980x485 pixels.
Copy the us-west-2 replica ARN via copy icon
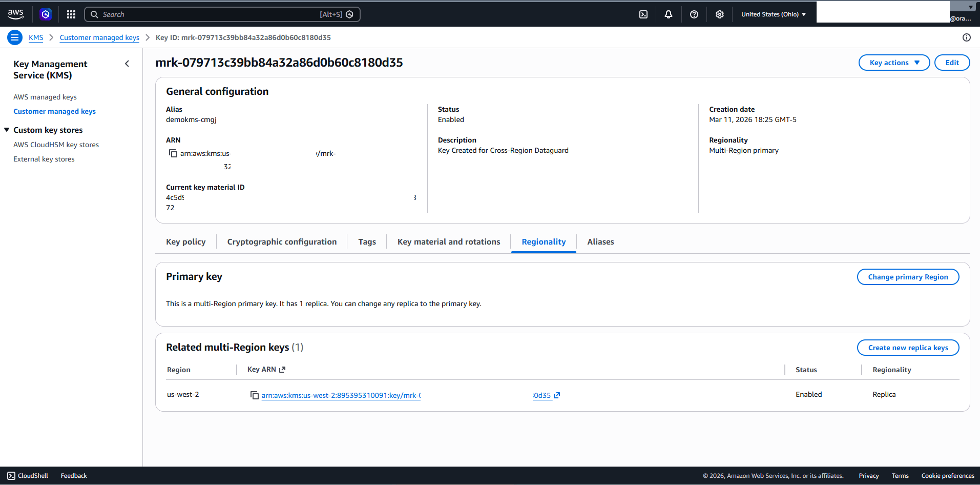click(x=255, y=395)
